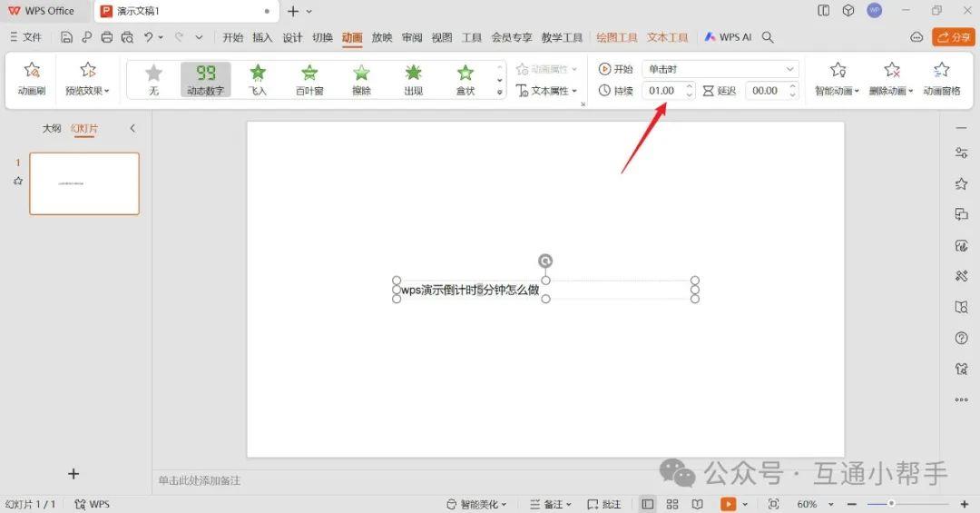Click the Redo arrow icon
Image resolution: width=980 pixels, height=513 pixels.
click(179, 37)
